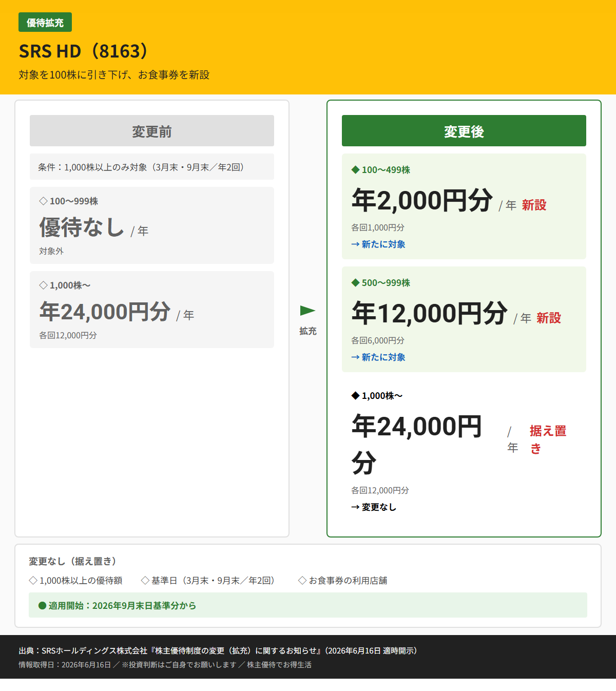616x691 pixels.
Task: Click → 新たに対象 under 100〜499株
Action: pos(378,244)
